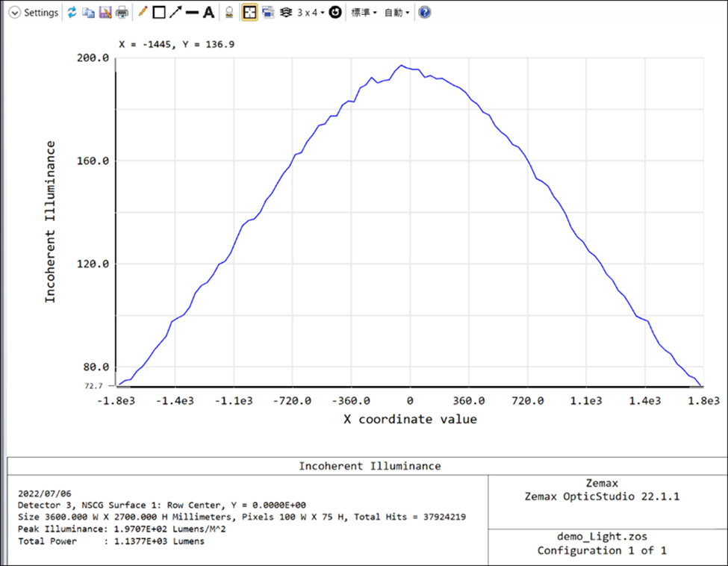Print the illuminance plot
728x566 pixels.
121,13
